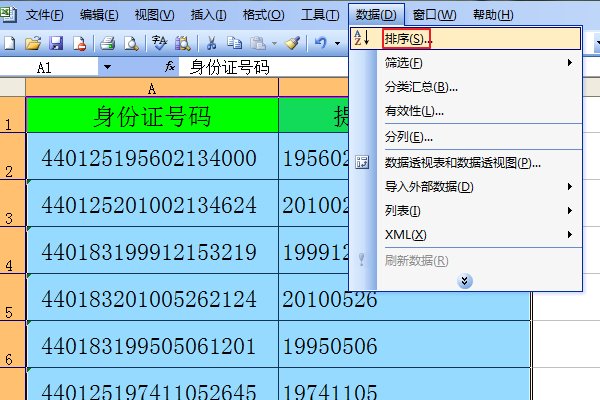The image size is (600, 400).
Task: Click the Research books icon
Action: coord(183,43)
